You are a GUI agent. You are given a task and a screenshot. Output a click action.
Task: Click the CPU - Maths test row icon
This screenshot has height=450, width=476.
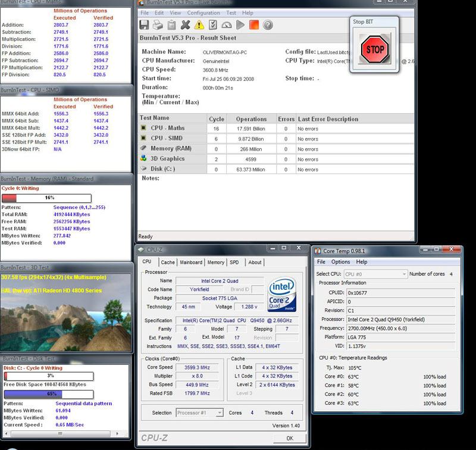point(143,128)
